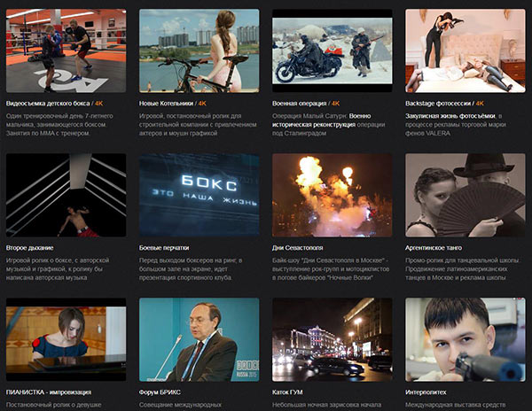Click description starting 'Совещание международных'
The image size is (532, 411).
coord(180,405)
